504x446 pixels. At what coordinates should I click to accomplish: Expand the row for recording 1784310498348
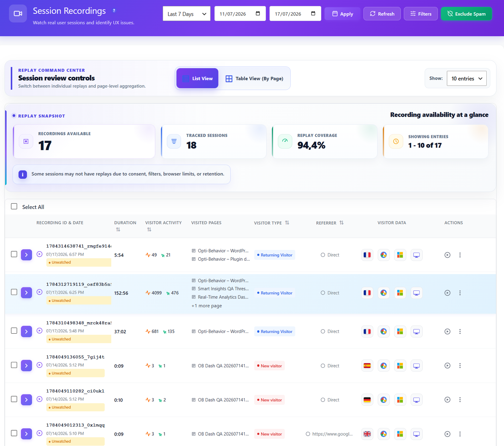(26, 331)
